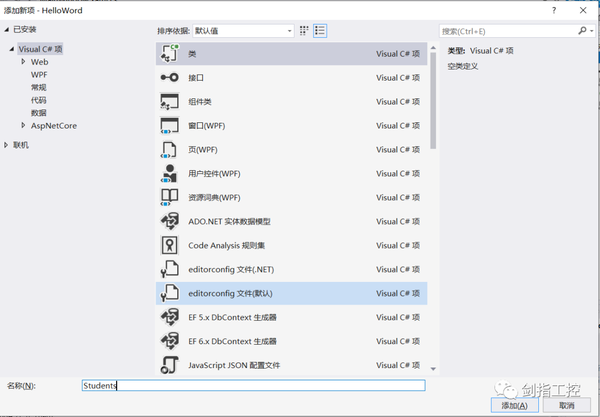The width and height of the screenshot is (600, 417).
Task: Expand the 联机 section arrow
Action: 6,145
